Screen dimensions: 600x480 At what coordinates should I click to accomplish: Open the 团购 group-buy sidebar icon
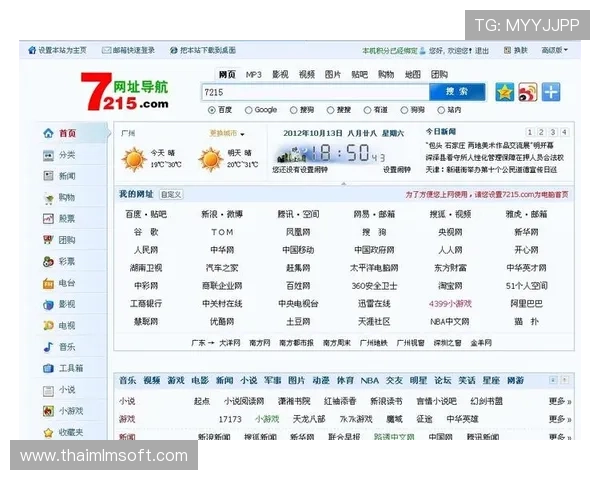tap(49, 240)
